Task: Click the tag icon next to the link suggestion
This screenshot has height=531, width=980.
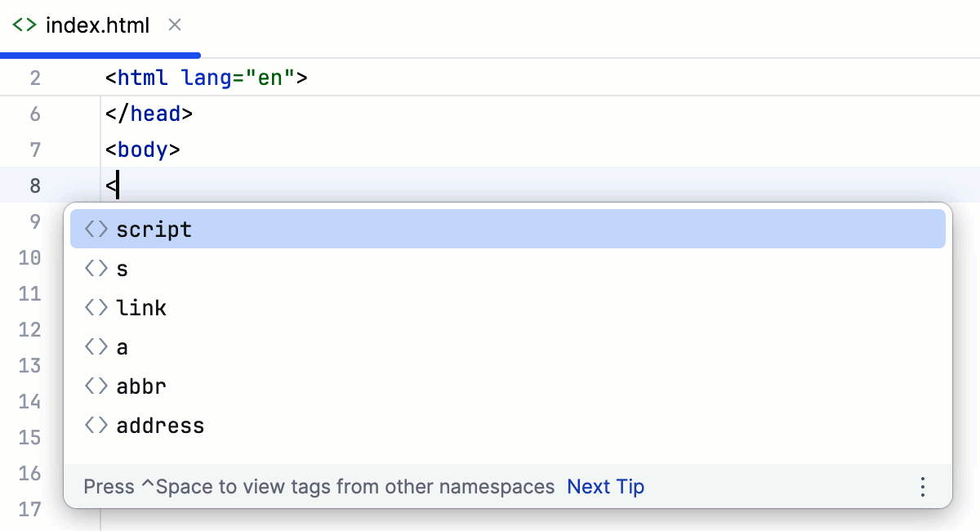Action: (x=95, y=307)
